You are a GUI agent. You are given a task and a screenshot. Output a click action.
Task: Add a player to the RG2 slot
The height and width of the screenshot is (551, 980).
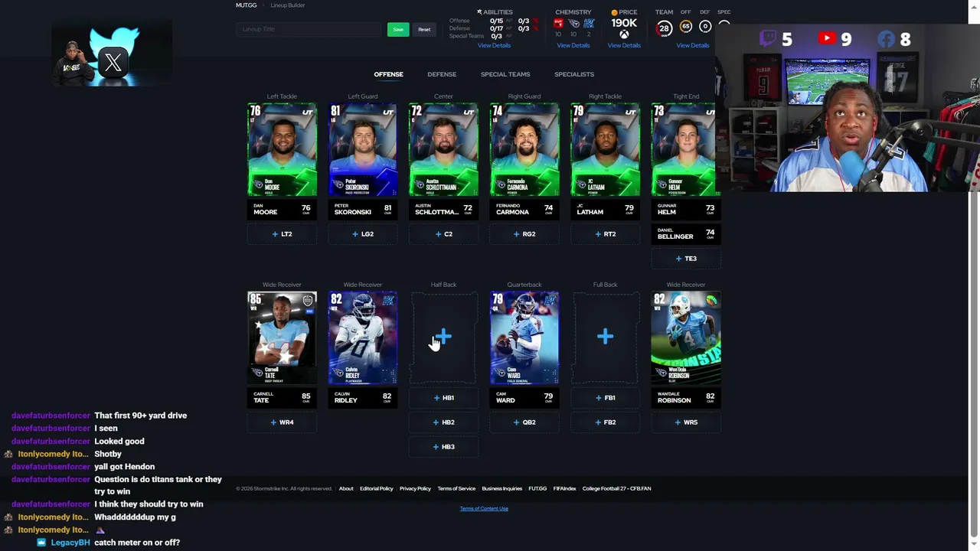point(524,234)
